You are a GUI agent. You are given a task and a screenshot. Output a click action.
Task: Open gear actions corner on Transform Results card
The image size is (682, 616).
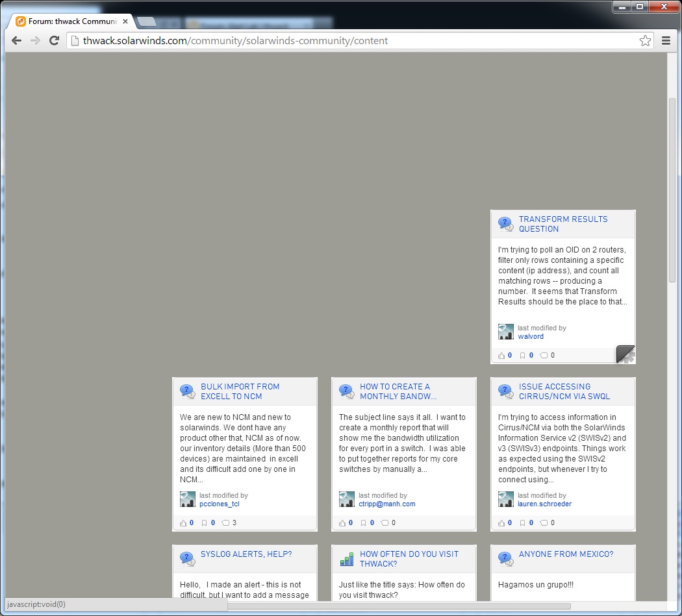(x=625, y=354)
